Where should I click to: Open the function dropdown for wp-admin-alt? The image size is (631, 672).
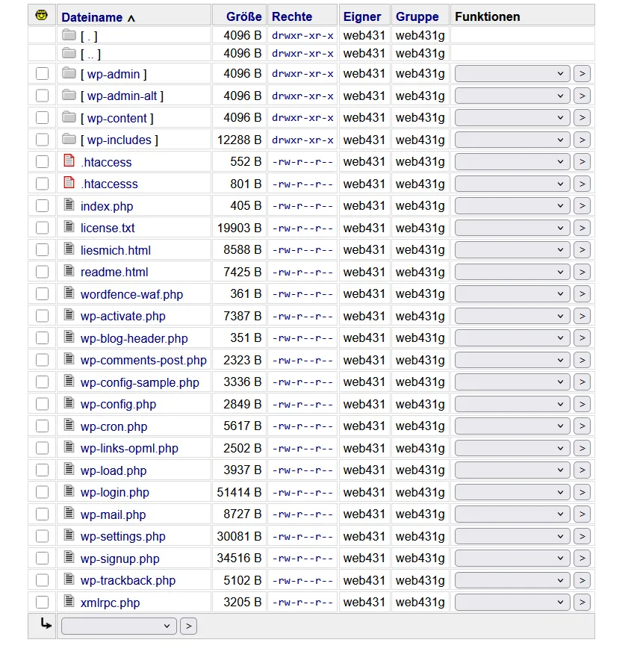tap(512, 96)
